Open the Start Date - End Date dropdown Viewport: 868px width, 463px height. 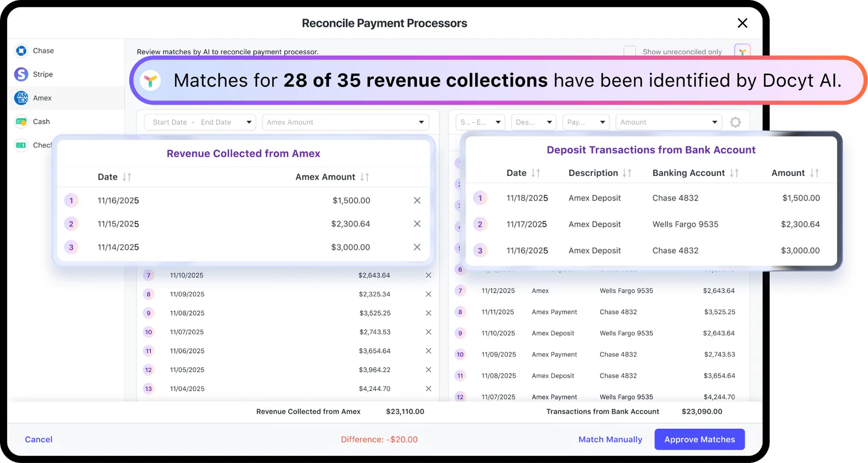[200, 122]
